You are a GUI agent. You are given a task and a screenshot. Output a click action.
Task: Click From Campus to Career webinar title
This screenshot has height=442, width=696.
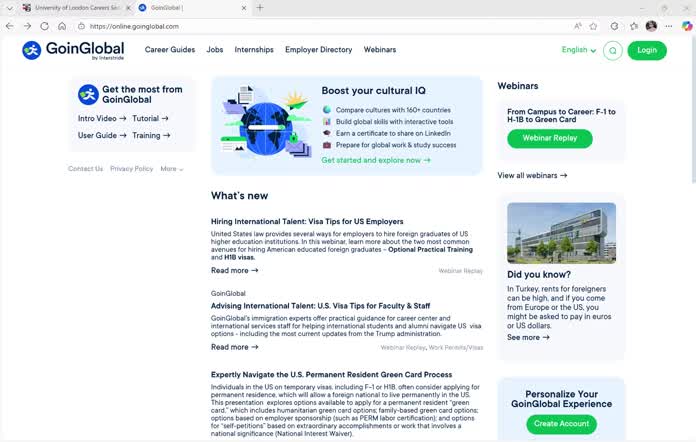[562, 115]
